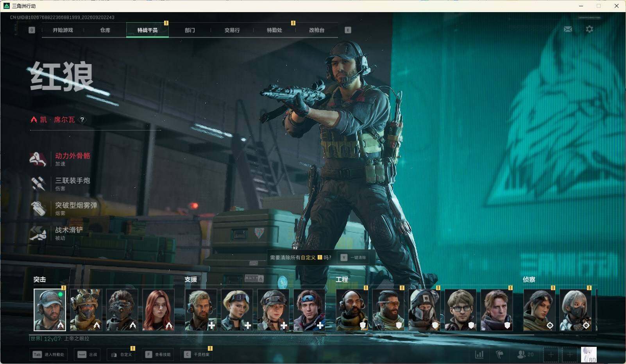Click the 干员档案 button
The height and width of the screenshot is (364, 626).
click(x=197, y=354)
